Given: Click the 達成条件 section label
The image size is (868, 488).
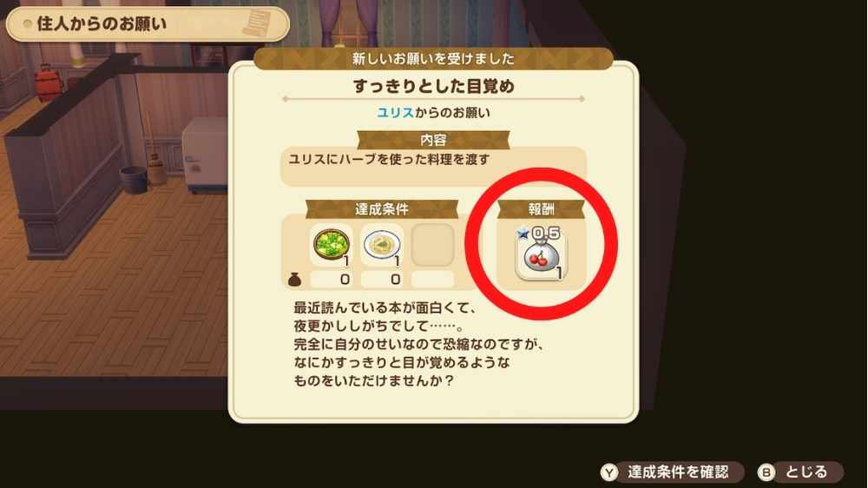Looking at the screenshot, I should coord(382,209).
